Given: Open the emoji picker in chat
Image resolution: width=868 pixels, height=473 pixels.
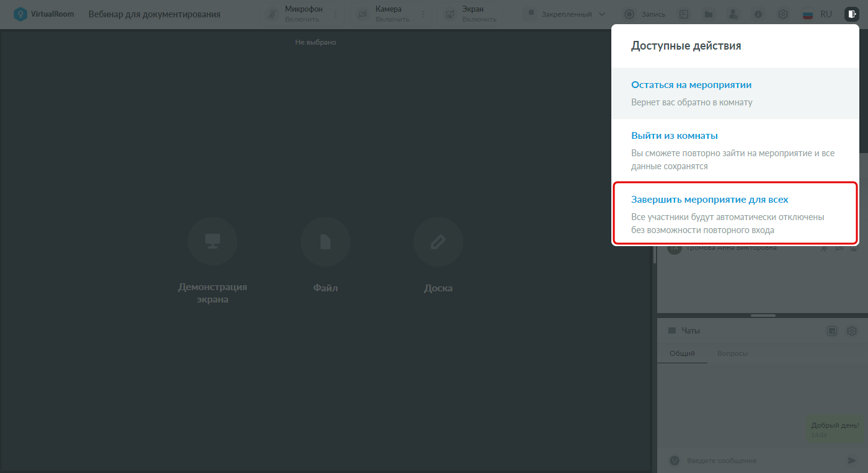Looking at the screenshot, I should click(x=675, y=461).
